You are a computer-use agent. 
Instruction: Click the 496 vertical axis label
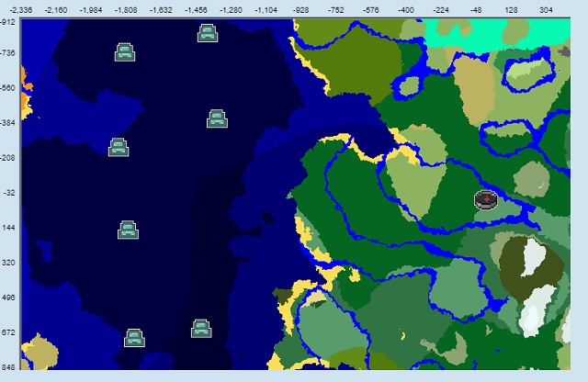point(9,298)
